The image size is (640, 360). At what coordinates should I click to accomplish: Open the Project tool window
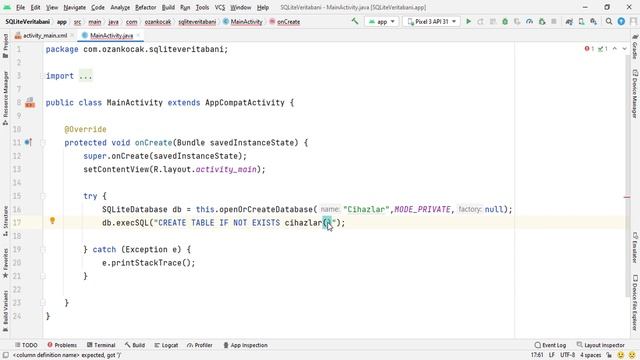point(5,46)
